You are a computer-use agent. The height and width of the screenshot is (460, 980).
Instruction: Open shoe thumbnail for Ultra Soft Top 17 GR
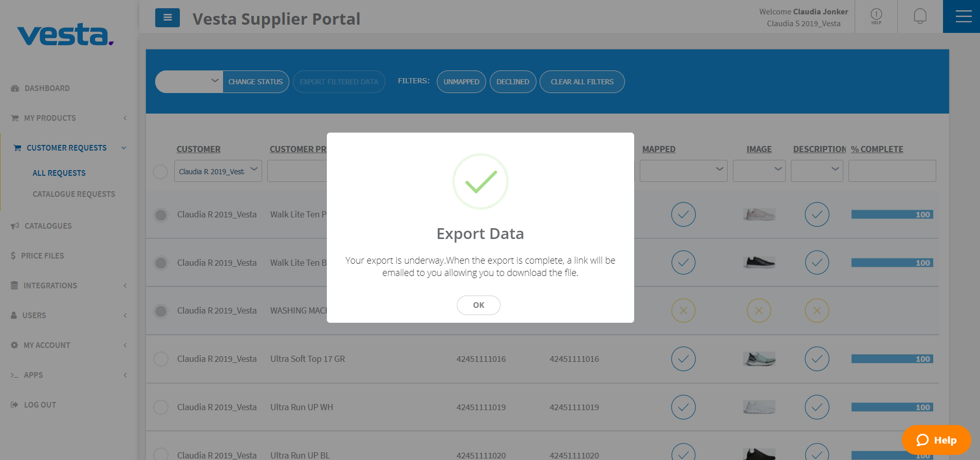coord(759,359)
